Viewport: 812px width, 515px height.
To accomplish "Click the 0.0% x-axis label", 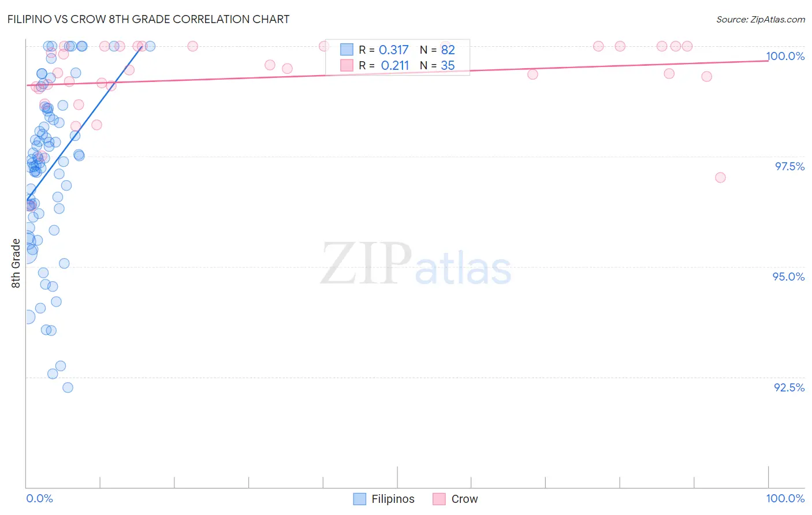I will click(x=40, y=498).
